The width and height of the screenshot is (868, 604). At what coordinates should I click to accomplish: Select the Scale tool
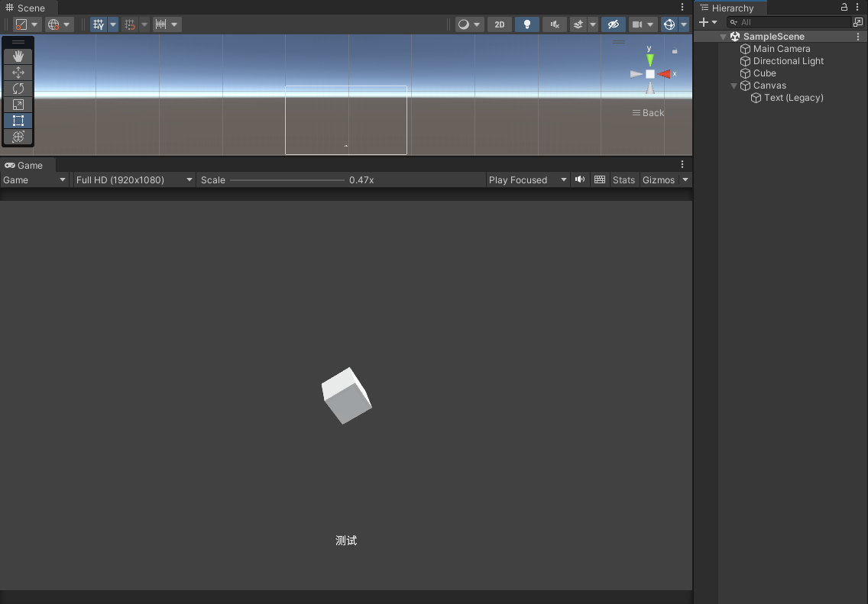[18, 105]
